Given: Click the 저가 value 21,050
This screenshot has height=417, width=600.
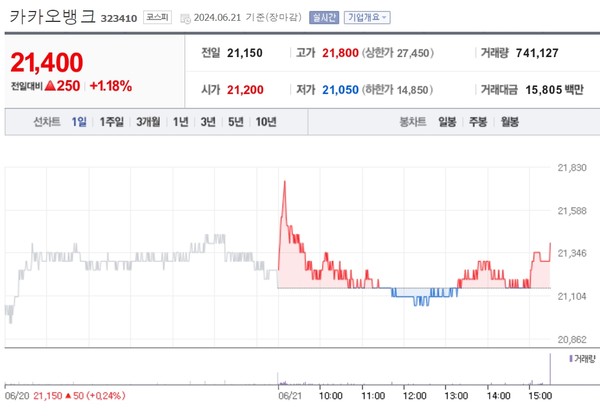Looking at the screenshot, I should 340,90.
